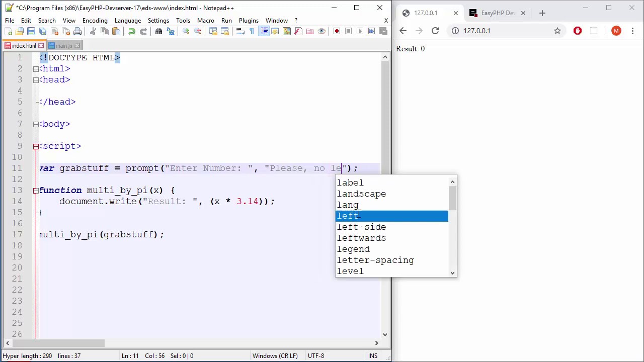Click autocomplete list scroll up arrow
This screenshot has width=644, height=362.
452,182
